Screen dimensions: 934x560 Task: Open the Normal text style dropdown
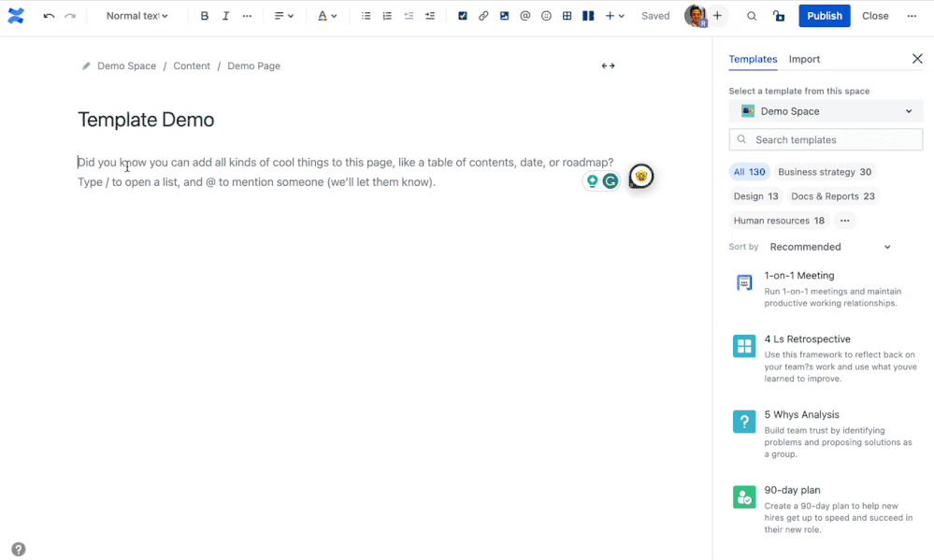137,15
